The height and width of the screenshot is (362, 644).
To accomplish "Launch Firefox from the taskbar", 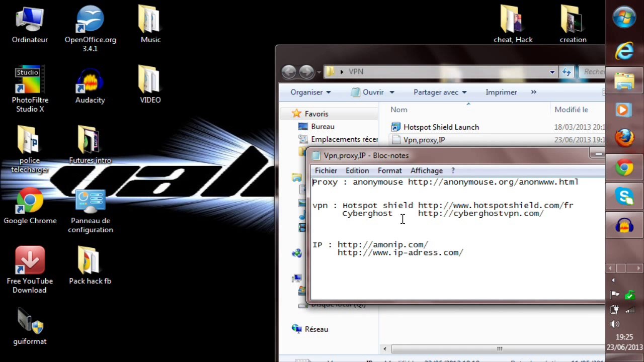I will click(624, 139).
